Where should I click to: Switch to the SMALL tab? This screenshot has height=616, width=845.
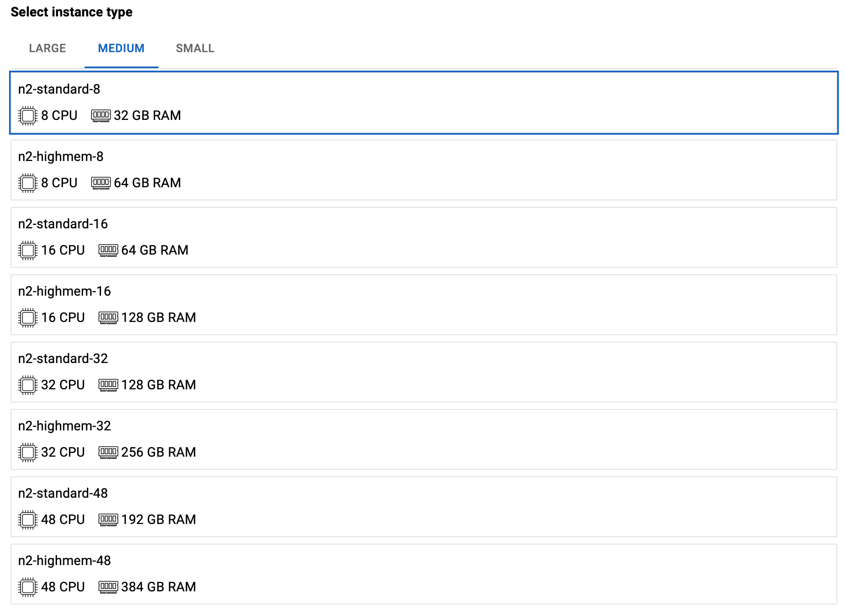(x=195, y=48)
